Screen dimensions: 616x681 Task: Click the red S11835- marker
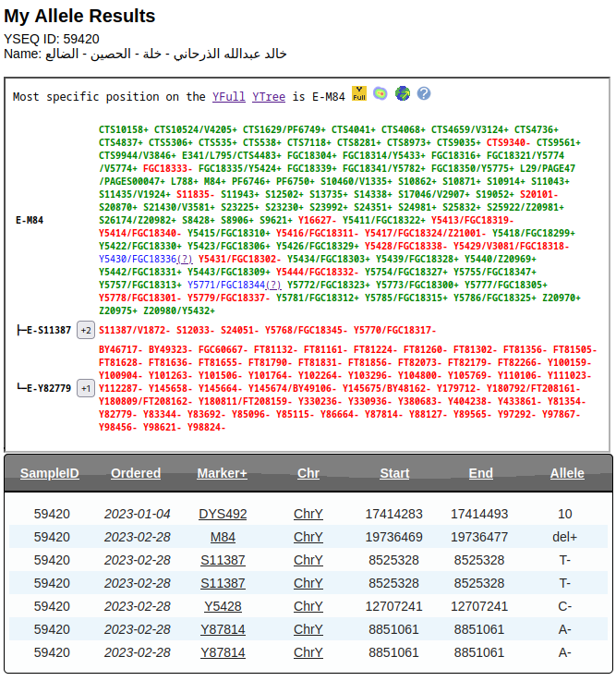click(196, 194)
